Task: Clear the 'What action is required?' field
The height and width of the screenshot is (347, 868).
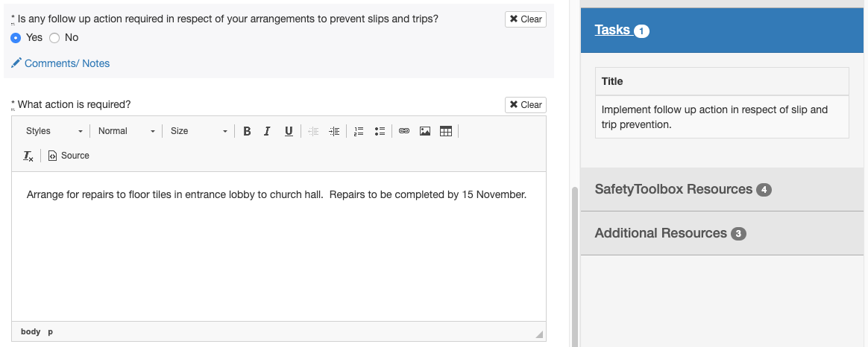Action: tap(525, 105)
